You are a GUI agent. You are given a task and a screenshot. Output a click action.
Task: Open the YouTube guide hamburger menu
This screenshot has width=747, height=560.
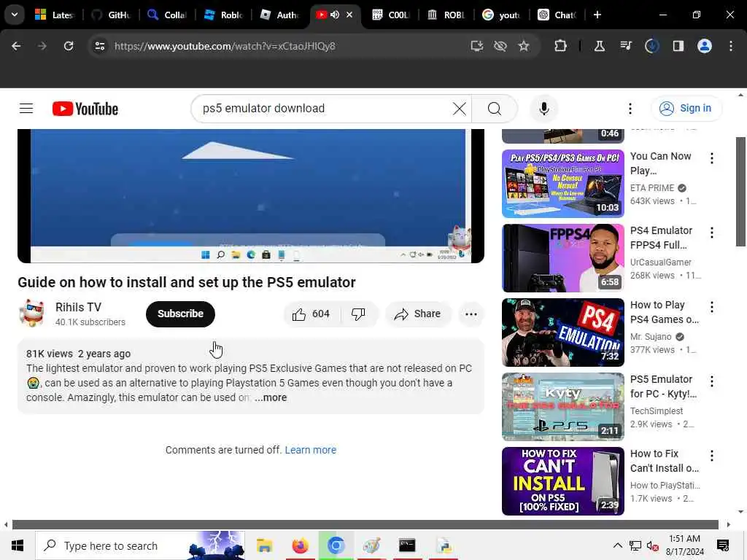(x=26, y=109)
